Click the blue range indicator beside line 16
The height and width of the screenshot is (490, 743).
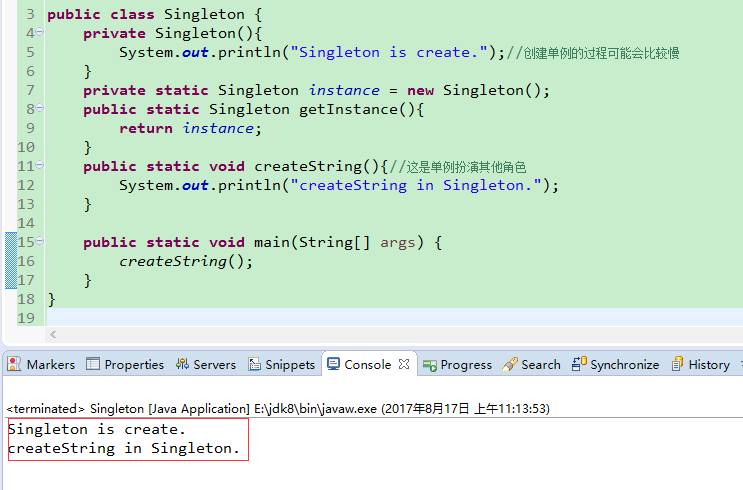coord(11,261)
